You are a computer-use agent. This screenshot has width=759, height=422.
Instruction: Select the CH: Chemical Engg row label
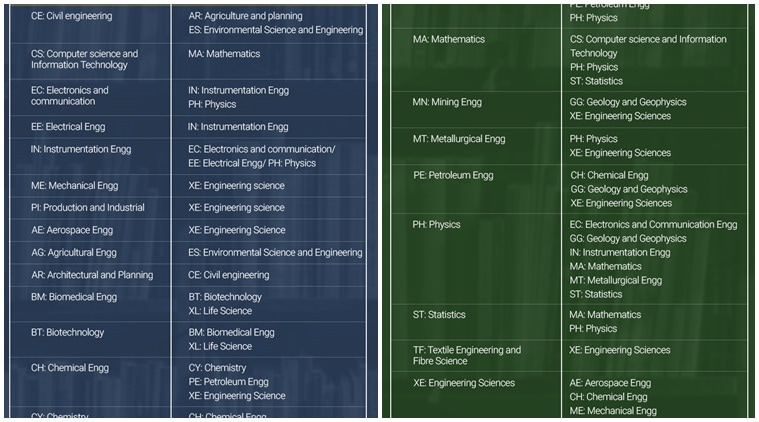pos(70,368)
